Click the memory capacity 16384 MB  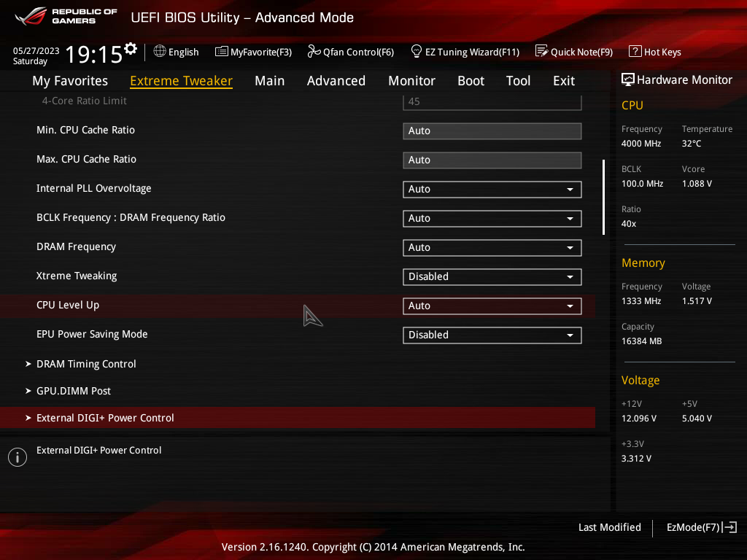pos(642,341)
